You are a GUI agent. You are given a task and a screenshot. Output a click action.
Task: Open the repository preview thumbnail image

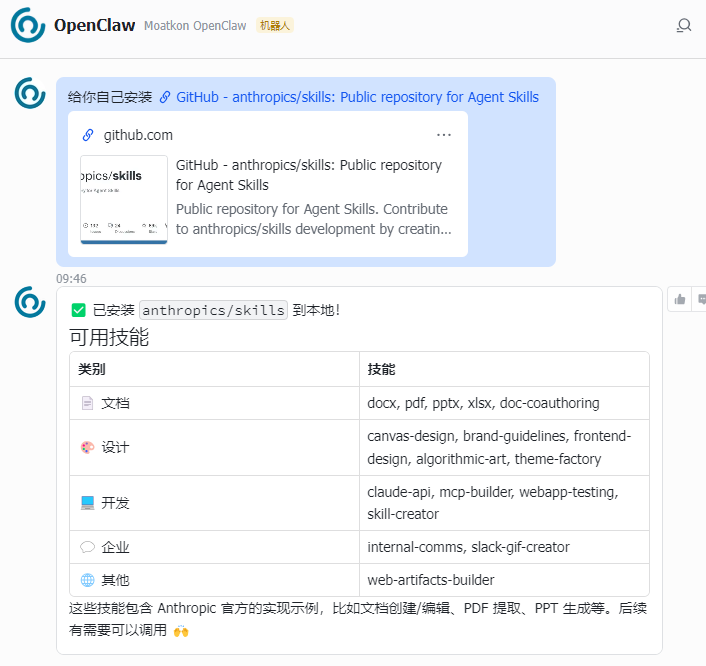click(x=124, y=199)
